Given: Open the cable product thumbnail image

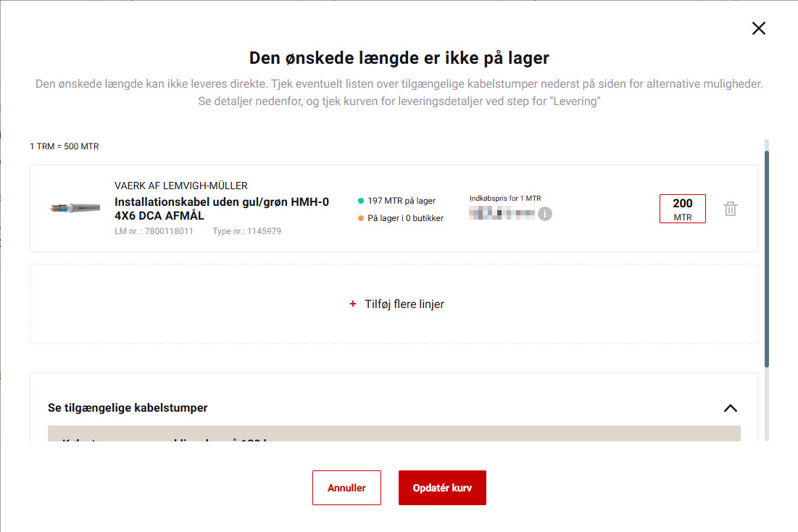Looking at the screenshot, I should click(74, 208).
